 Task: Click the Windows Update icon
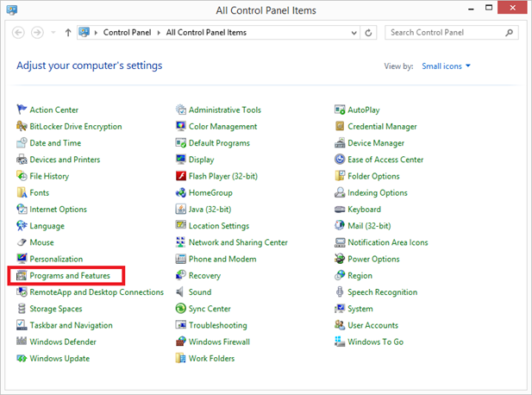tap(22, 358)
